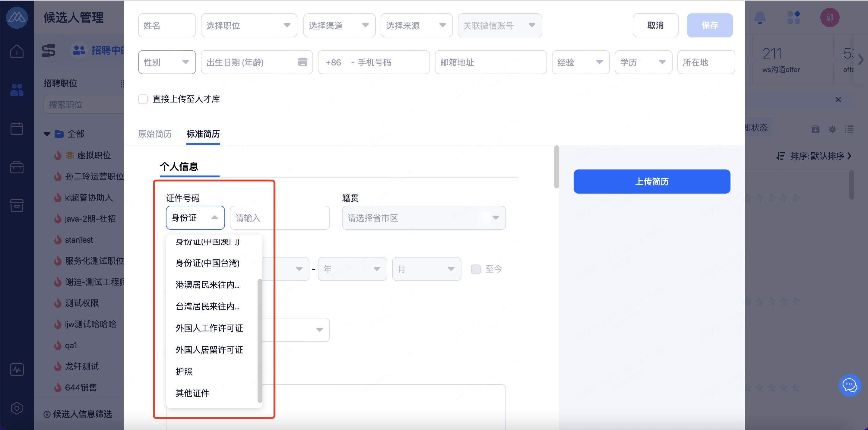The width and height of the screenshot is (868, 430).
Task: Click the resume form vertical scrollbar
Action: pyautogui.click(x=557, y=167)
